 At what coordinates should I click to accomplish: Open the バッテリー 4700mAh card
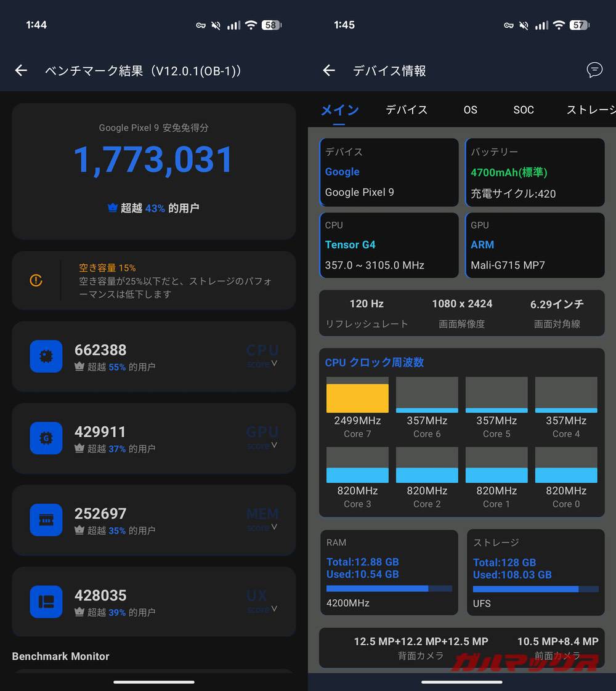point(535,172)
